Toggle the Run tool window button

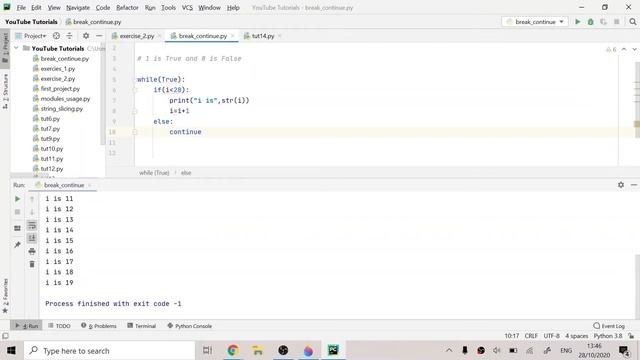point(26,326)
